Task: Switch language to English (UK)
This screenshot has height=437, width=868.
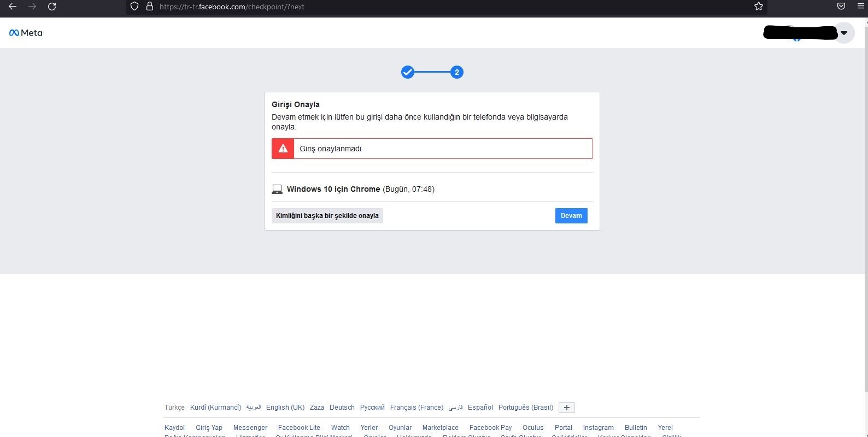Action: point(285,408)
